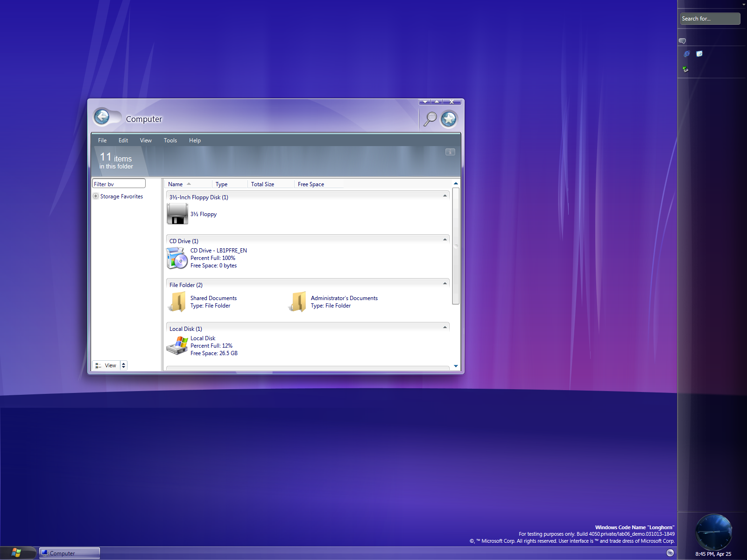Collapse the 3½-Inch Floppy Disk group
The width and height of the screenshot is (747, 560).
coord(445,196)
